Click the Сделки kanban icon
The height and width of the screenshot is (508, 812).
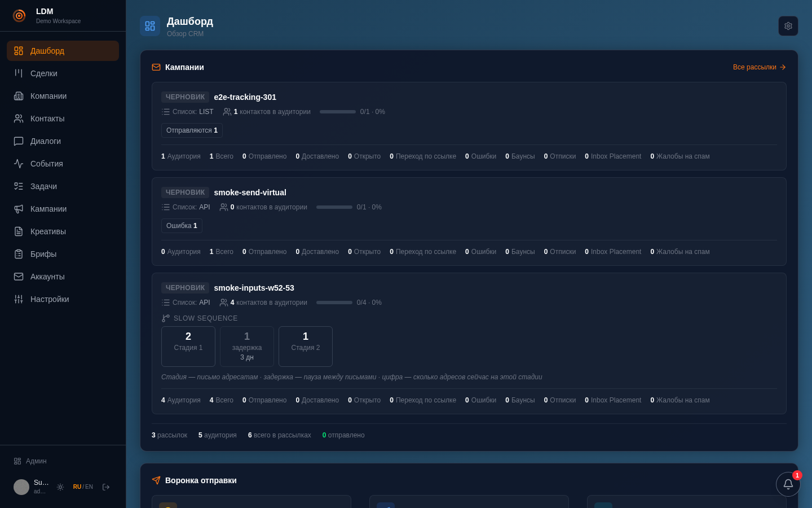tap(19, 73)
